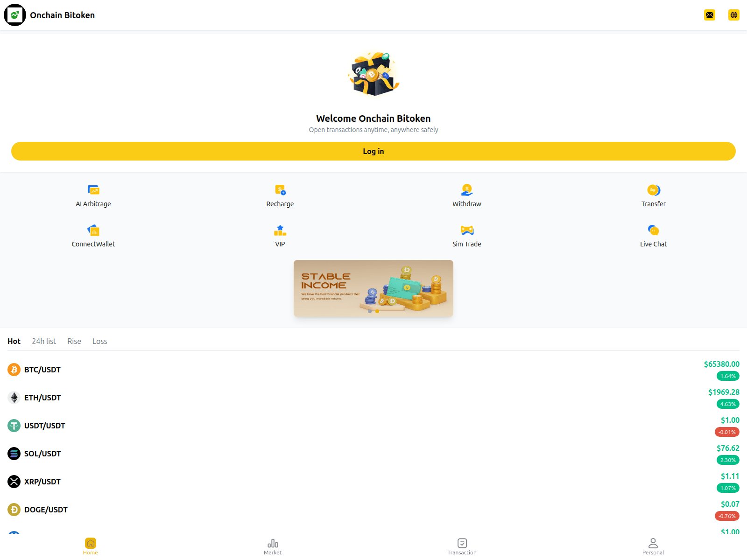
Task: Click the Solana coin icon
Action: (x=14, y=454)
